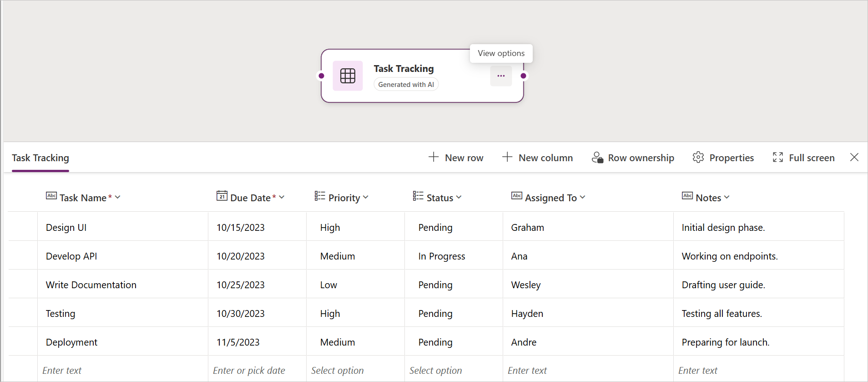The height and width of the screenshot is (382, 868).
Task: Click the text type icon for Assigned To
Action: (517, 196)
